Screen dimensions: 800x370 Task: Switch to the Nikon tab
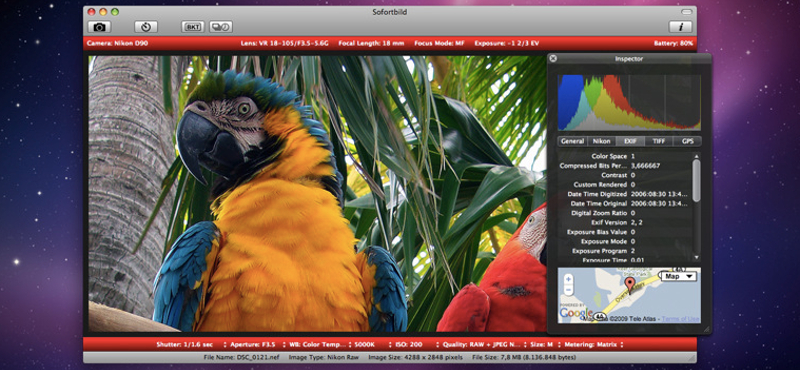602,141
